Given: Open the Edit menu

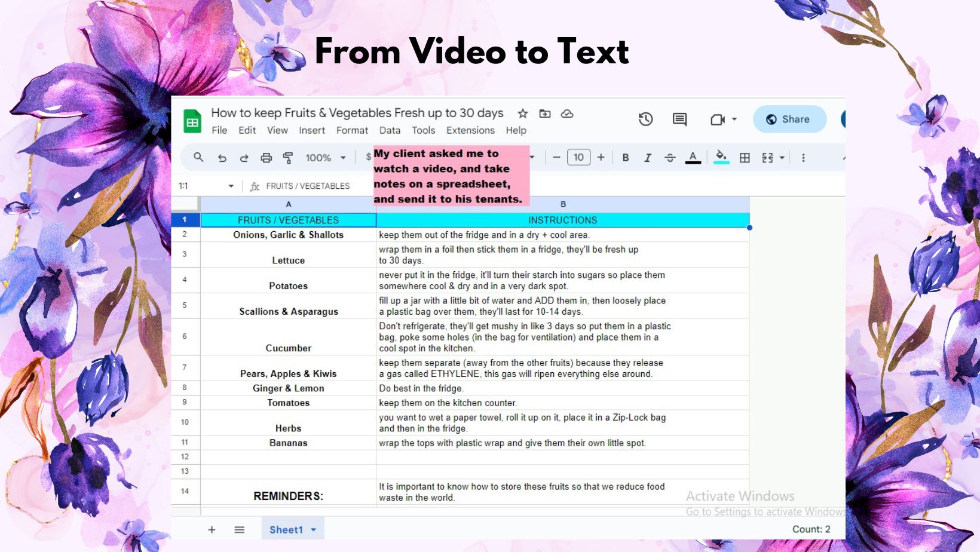Looking at the screenshot, I should pyautogui.click(x=247, y=130).
